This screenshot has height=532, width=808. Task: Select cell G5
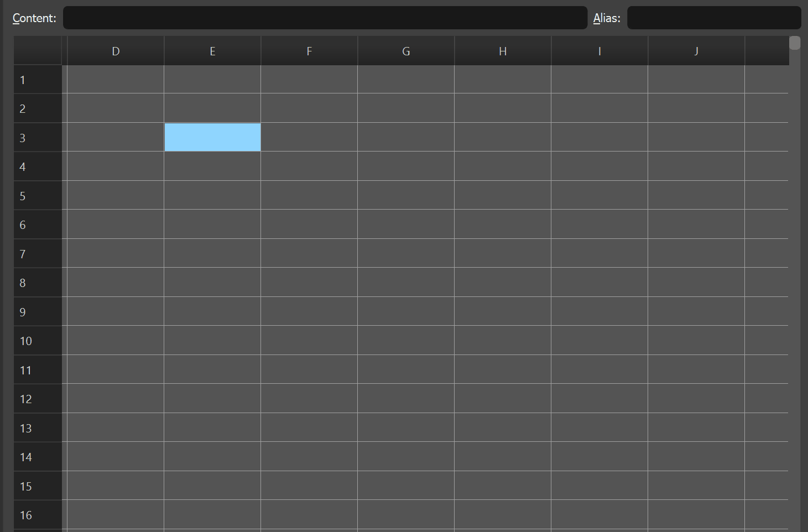click(x=406, y=195)
